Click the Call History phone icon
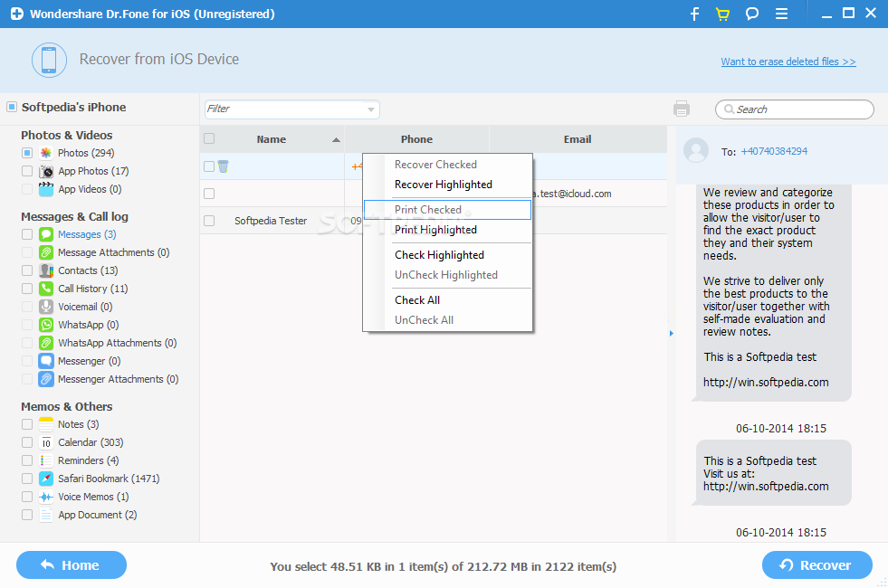Image resolution: width=888 pixels, height=588 pixels. (46, 289)
